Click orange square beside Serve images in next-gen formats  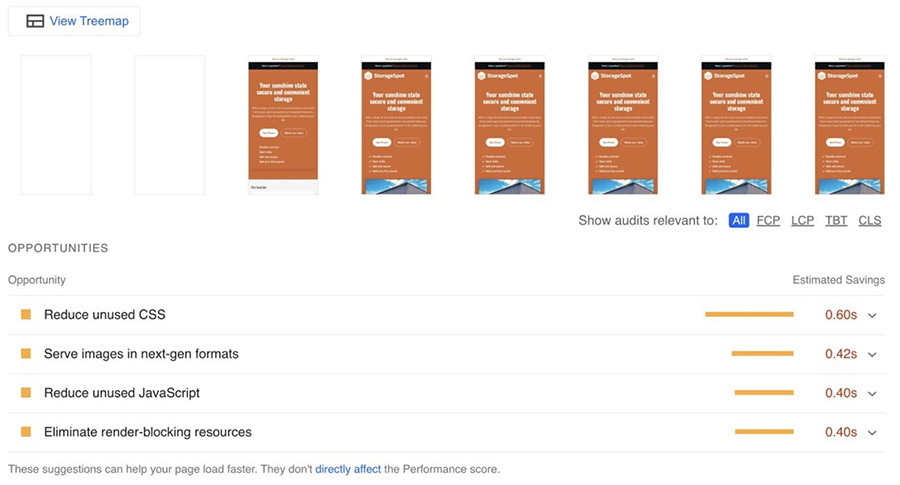pyautogui.click(x=26, y=354)
